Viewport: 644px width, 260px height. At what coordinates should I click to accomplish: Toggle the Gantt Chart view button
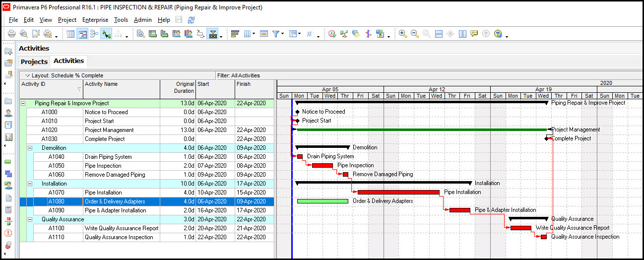coord(82,34)
